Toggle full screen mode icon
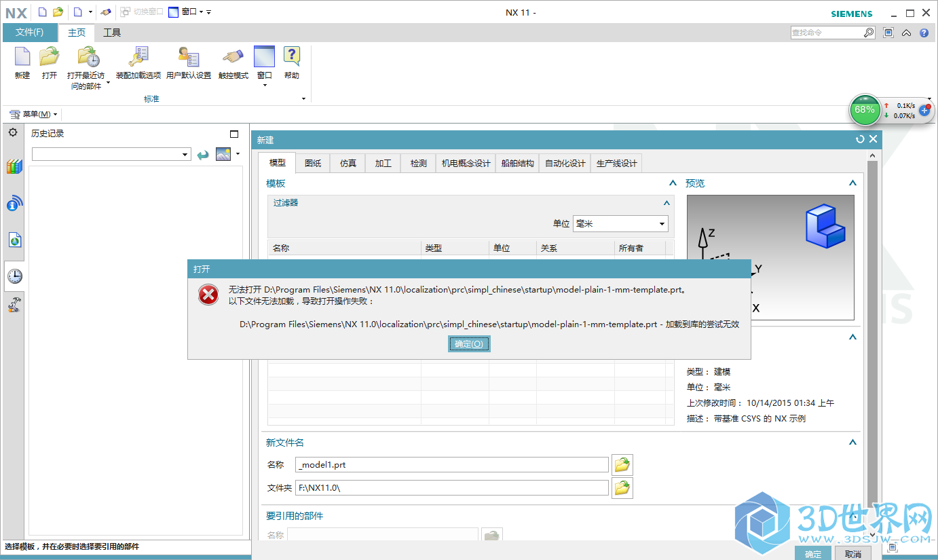 (x=888, y=33)
